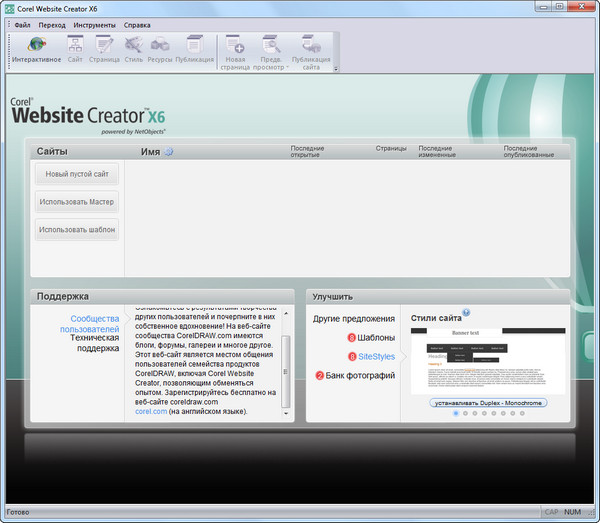Click the Публикация сайта icon

click(310, 47)
